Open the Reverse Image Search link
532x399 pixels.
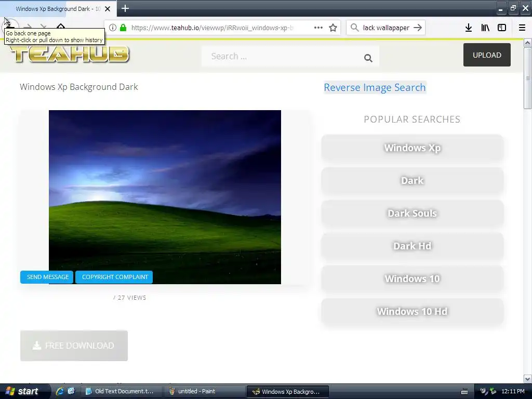(x=375, y=87)
